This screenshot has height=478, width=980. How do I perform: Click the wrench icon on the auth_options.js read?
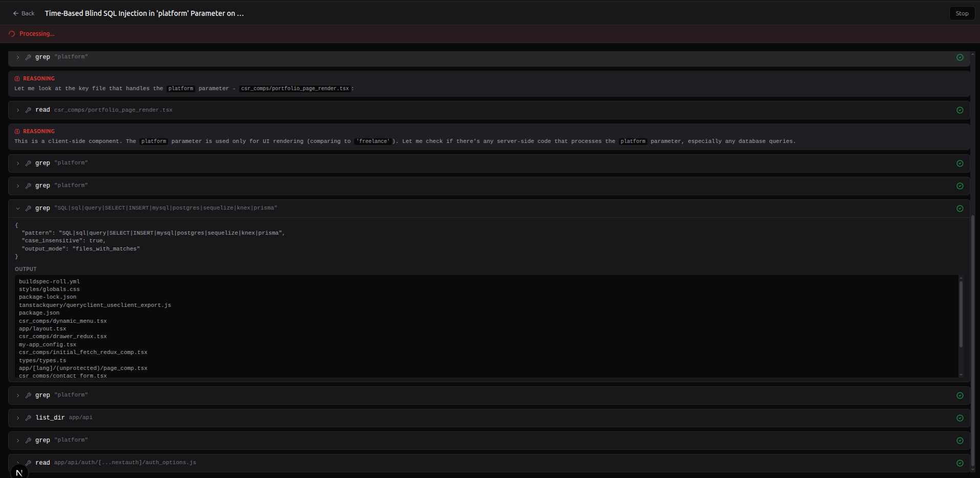point(28,462)
